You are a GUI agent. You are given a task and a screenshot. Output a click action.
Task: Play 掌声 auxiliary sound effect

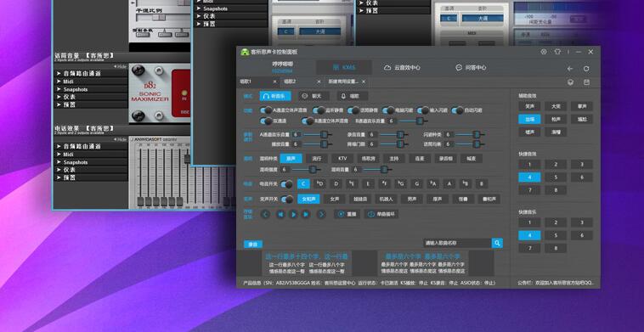click(x=582, y=106)
